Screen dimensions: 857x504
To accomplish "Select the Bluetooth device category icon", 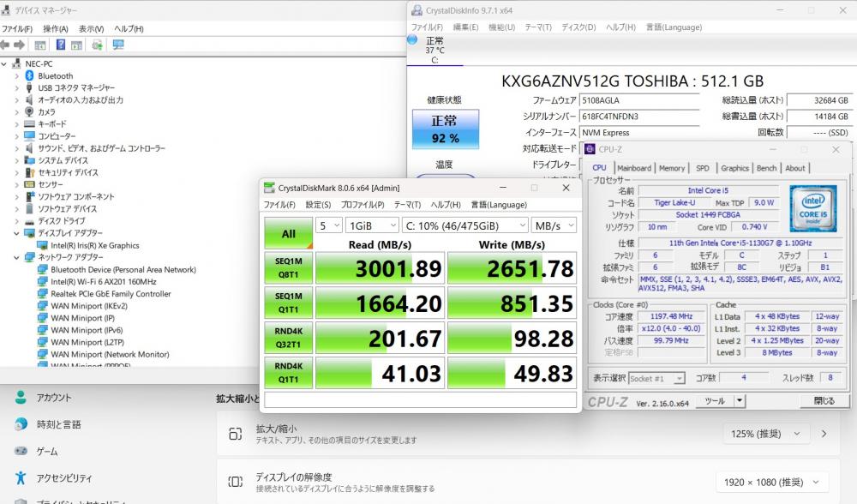I will [x=29, y=75].
